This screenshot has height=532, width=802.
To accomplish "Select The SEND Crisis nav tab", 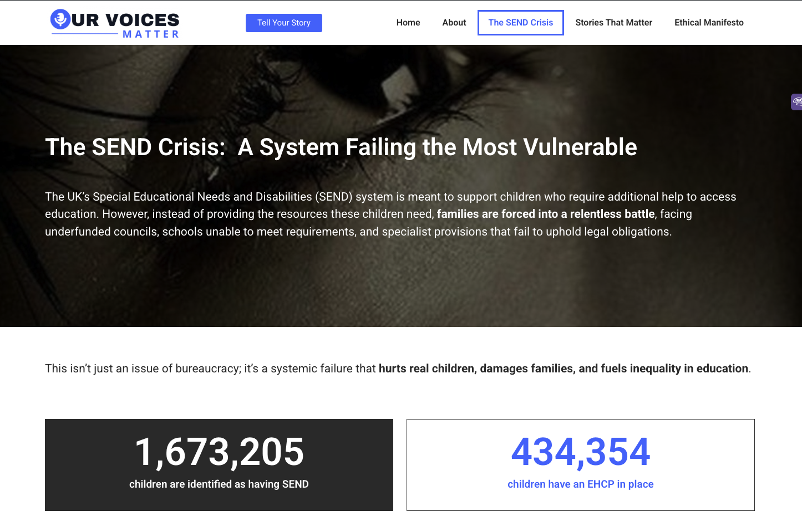I will tap(521, 23).
